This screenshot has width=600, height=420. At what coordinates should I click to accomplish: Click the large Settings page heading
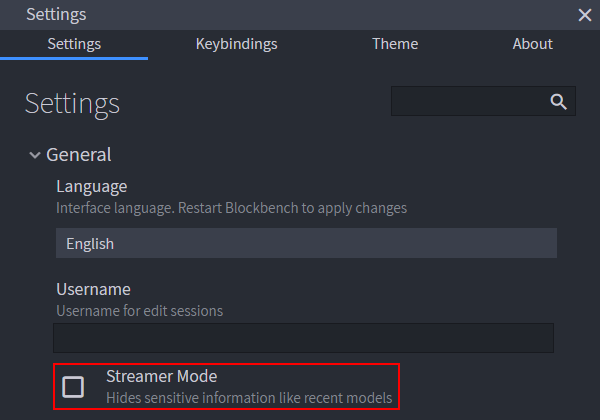click(x=72, y=103)
